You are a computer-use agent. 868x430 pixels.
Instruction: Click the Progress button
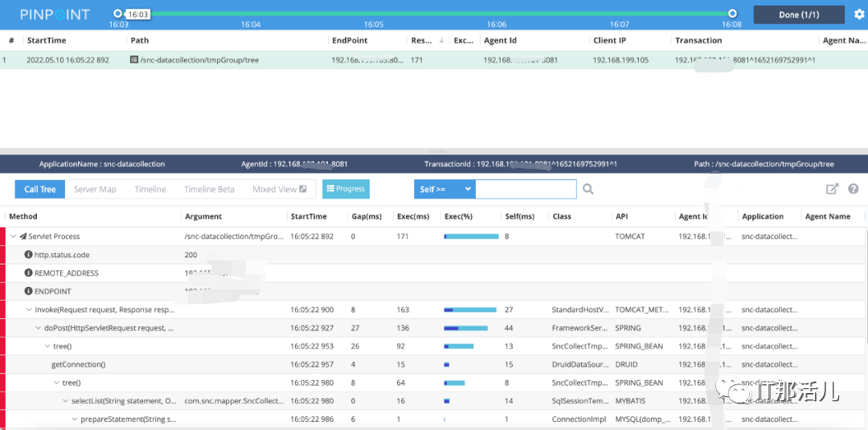[x=346, y=189]
